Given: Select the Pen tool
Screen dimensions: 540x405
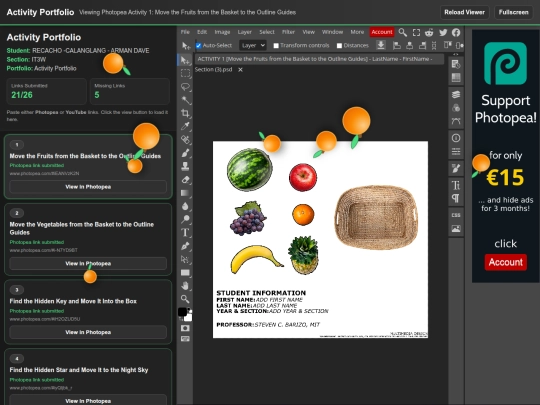Looking at the screenshot, I should (185, 246).
